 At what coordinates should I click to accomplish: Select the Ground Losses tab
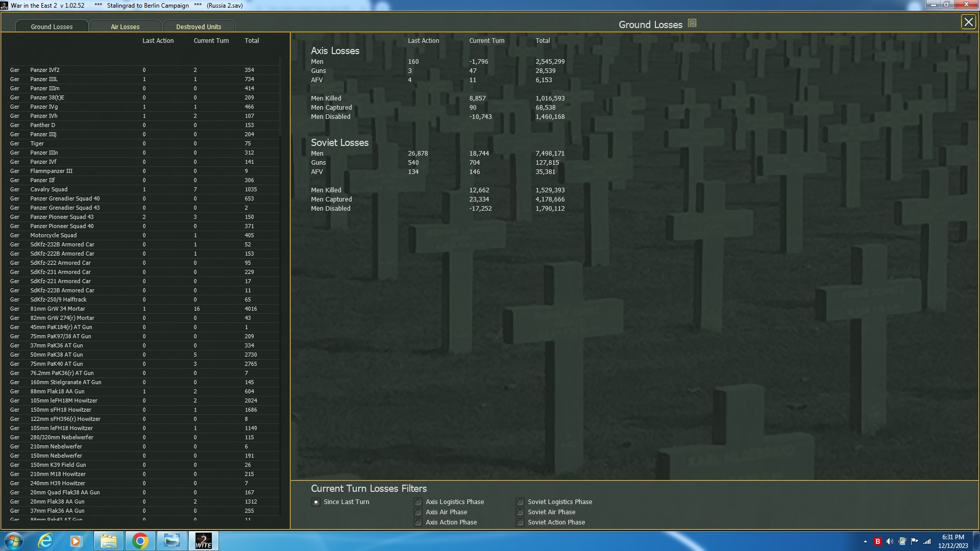[x=52, y=27]
